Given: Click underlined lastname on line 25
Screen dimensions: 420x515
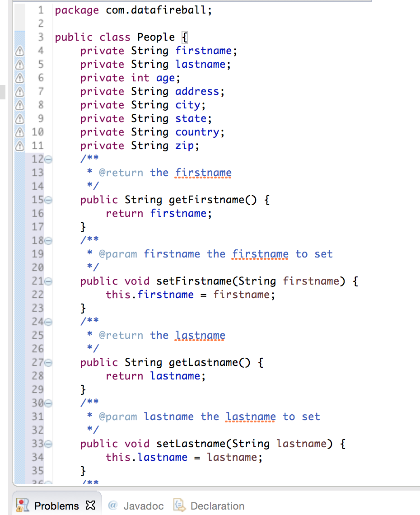Looking at the screenshot, I should click(x=200, y=335).
